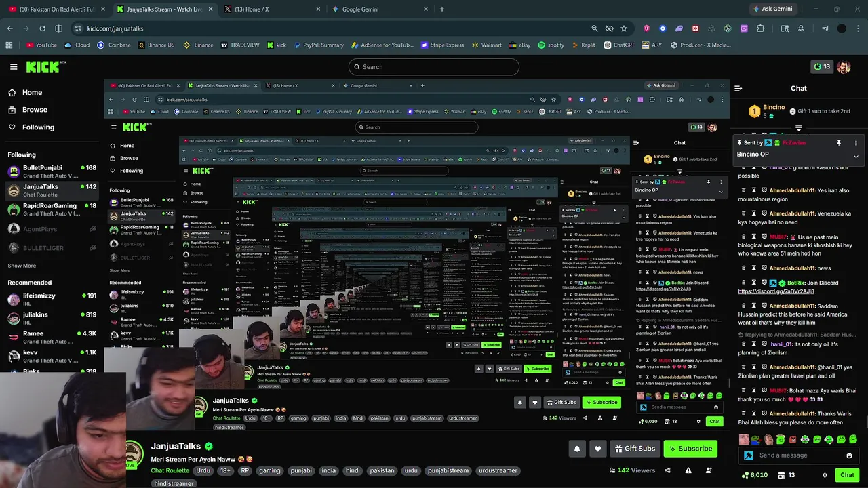
Task: Open Following in Kick sidebar
Action: tap(31, 127)
